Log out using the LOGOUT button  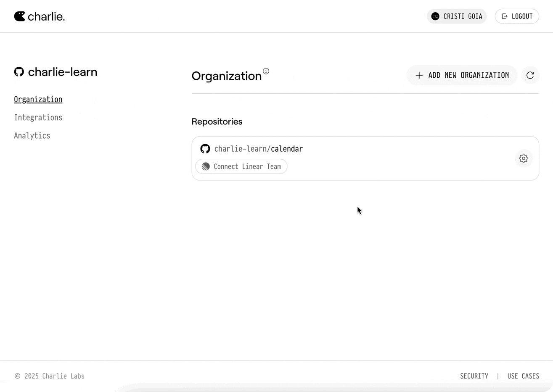click(x=517, y=16)
